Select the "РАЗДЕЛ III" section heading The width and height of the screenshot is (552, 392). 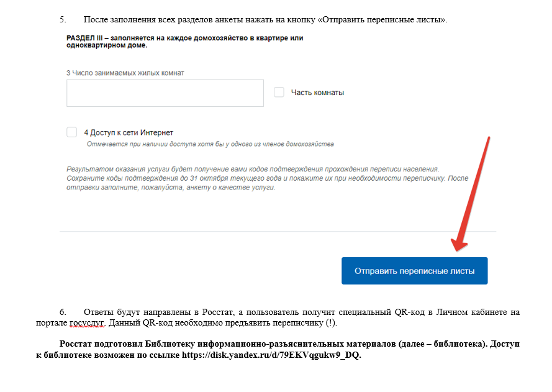point(185,42)
